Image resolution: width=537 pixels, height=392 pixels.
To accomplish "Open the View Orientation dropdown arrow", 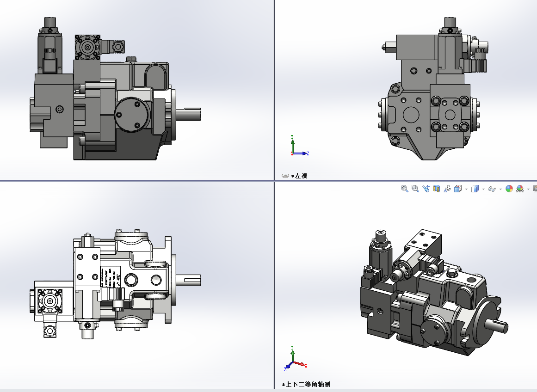I will point(466,189).
